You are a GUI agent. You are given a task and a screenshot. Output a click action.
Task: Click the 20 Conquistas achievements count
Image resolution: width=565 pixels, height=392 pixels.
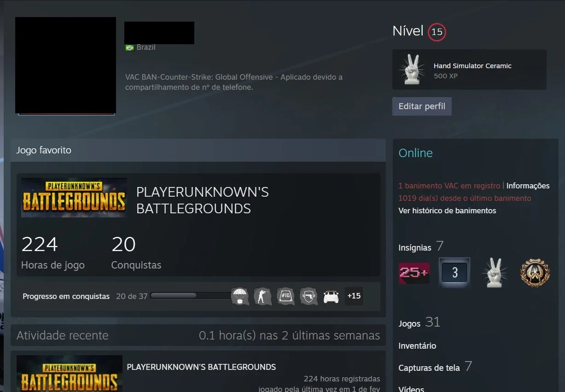click(136, 252)
